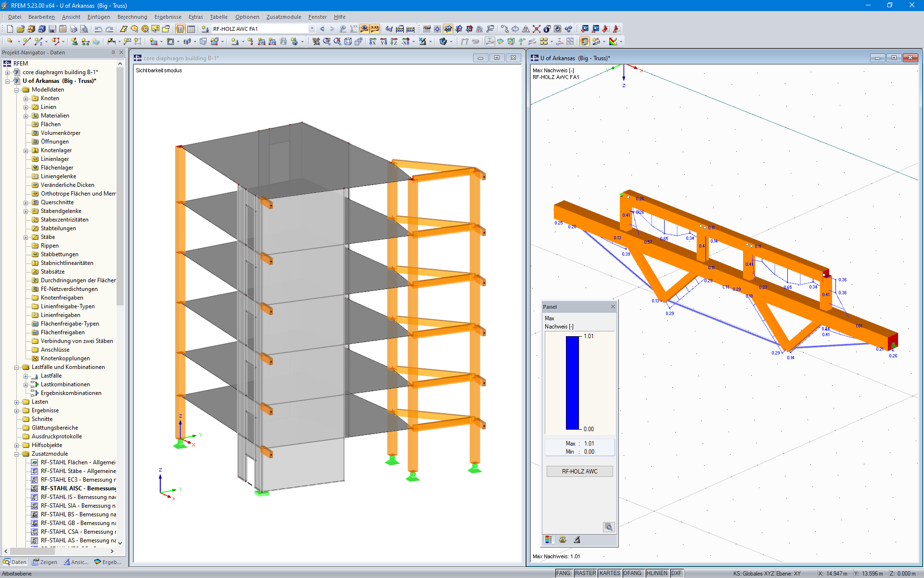Toggle show results eye icon
The width and height of the screenshot is (924, 578).
364,29
